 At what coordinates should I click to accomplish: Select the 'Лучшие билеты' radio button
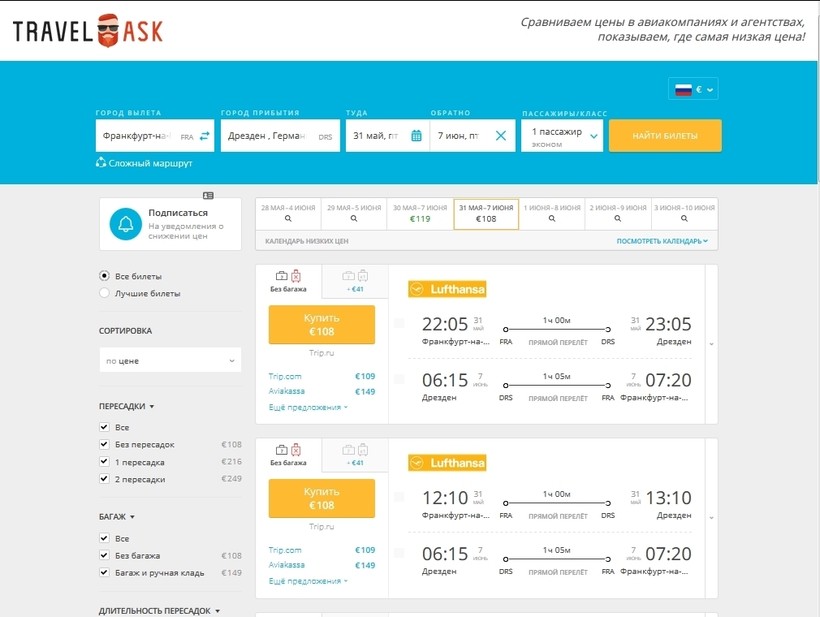104,293
